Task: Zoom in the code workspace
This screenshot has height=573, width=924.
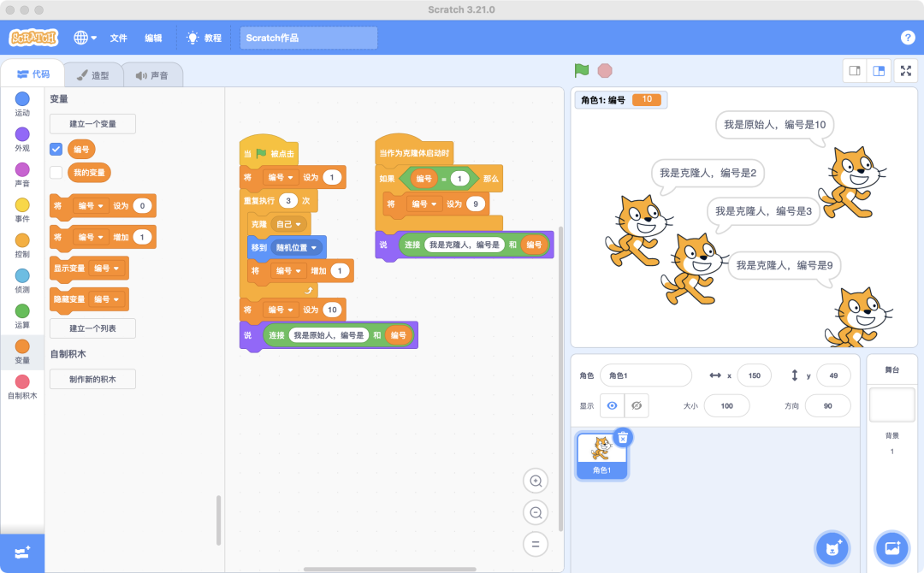Action: 536,481
